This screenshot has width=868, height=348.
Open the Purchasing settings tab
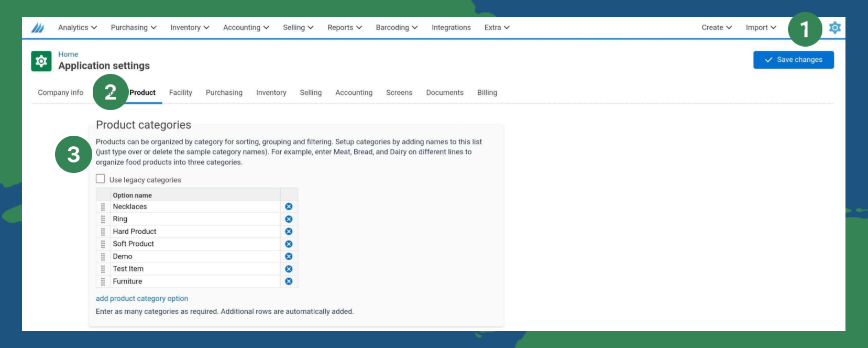[x=224, y=93]
